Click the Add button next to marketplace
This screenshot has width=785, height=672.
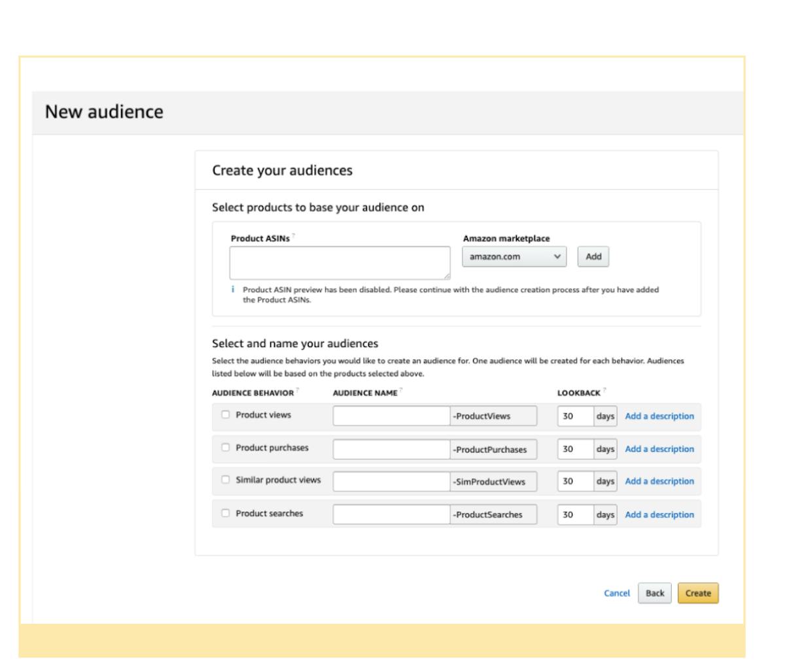(x=593, y=257)
